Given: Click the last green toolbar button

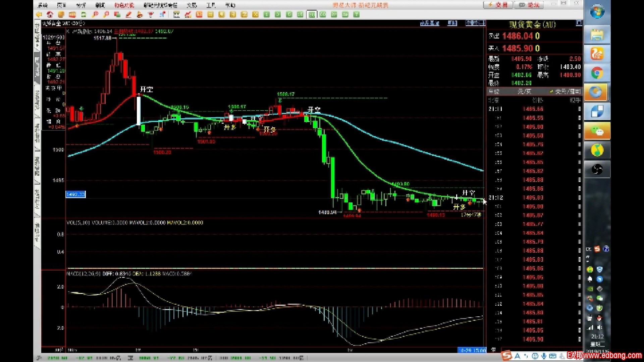Looking at the screenshot, I should coord(357,14).
